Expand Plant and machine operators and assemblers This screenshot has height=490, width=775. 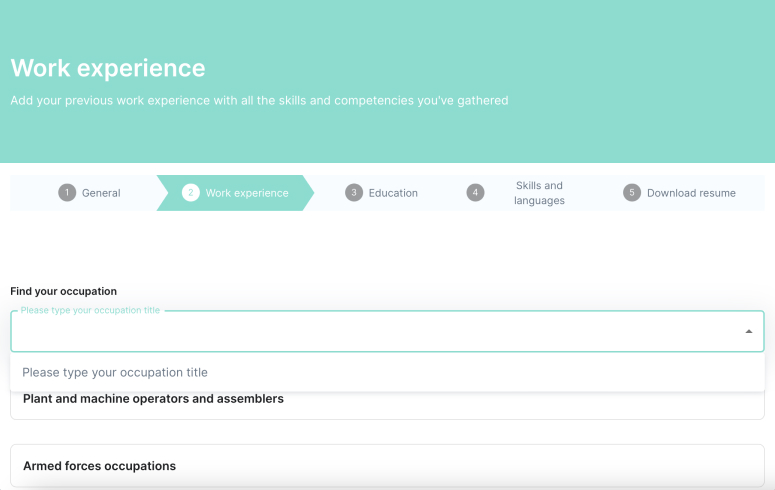click(388, 400)
